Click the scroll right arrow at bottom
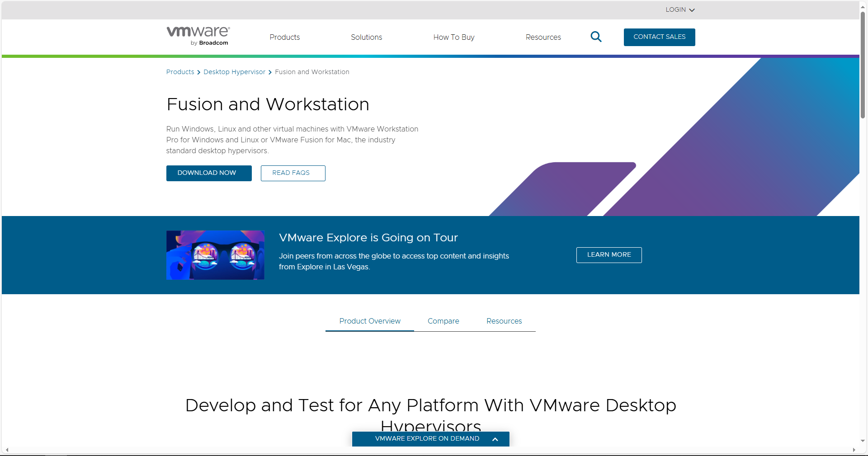This screenshot has width=868, height=456. click(x=854, y=450)
